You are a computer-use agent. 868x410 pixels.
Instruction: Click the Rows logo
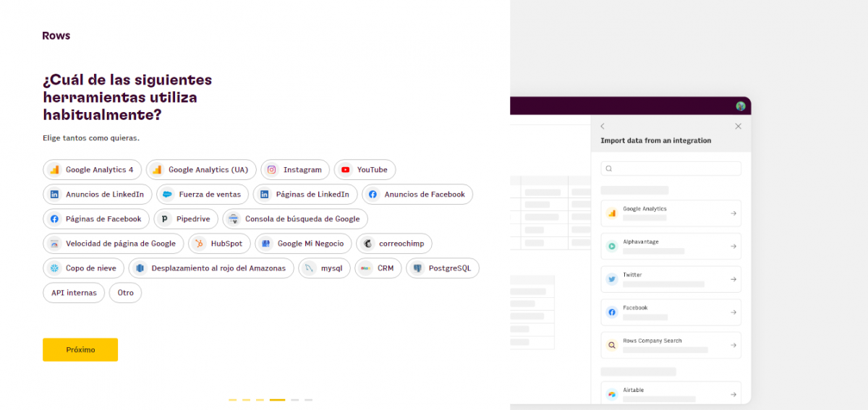(56, 35)
